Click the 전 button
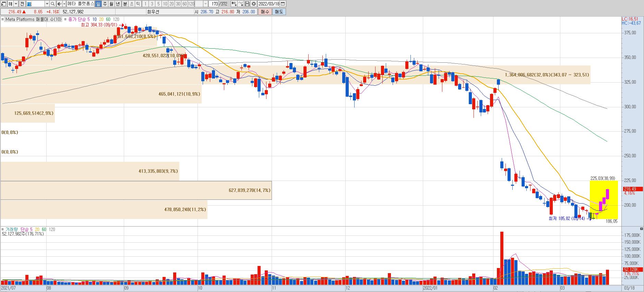644x292 pixels. point(22,4)
